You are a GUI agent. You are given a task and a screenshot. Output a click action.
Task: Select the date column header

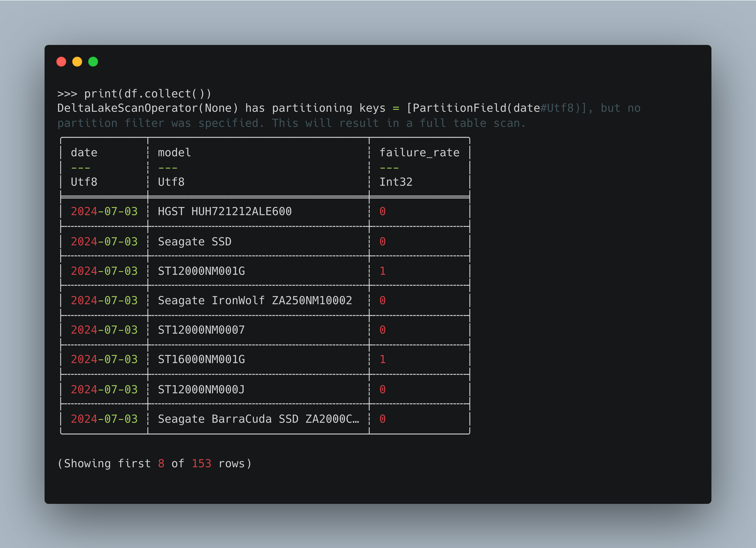tap(84, 152)
